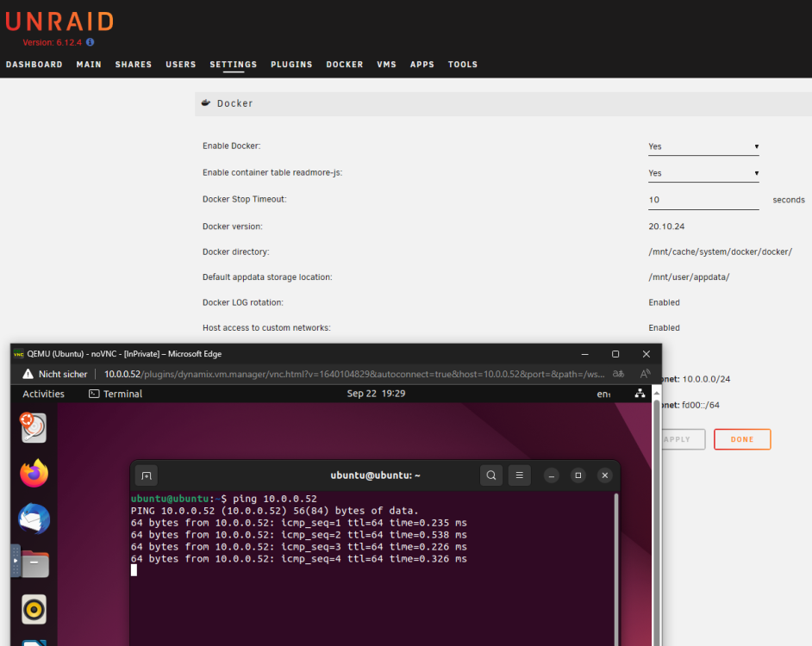The width and height of the screenshot is (812, 646).
Task: Go to the Plugins tab
Action: 291,65
